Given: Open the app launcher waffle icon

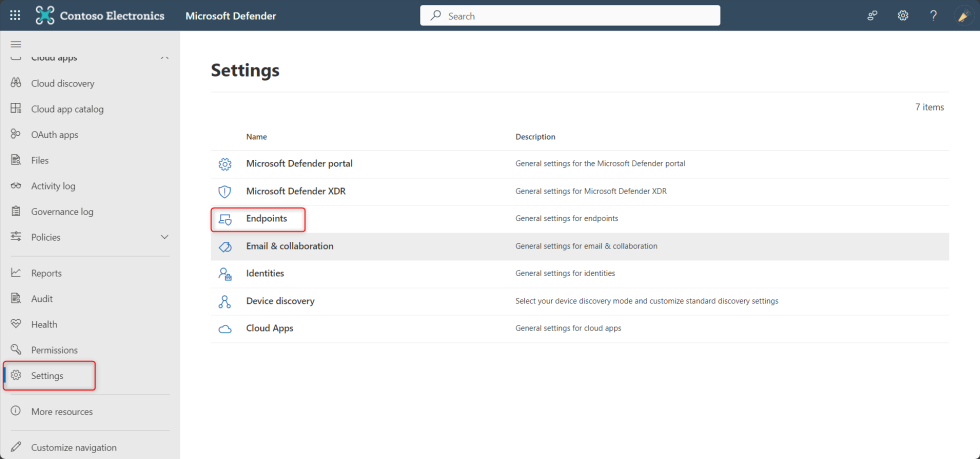Looking at the screenshot, I should pyautogui.click(x=15, y=16).
